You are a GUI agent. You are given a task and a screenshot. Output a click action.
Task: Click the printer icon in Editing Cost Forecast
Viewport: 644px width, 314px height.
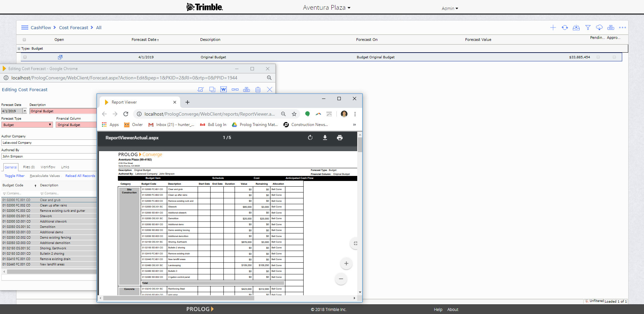point(247,89)
